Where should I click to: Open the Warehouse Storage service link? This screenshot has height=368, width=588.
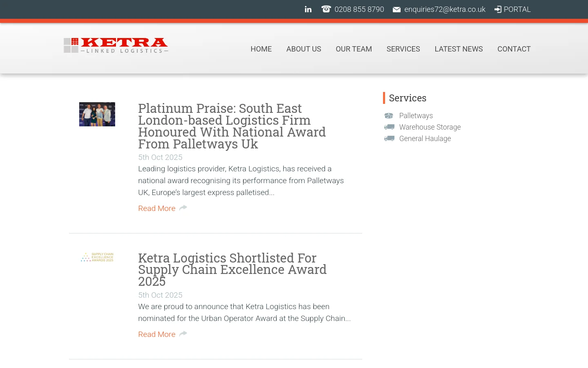[x=430, y=127]
